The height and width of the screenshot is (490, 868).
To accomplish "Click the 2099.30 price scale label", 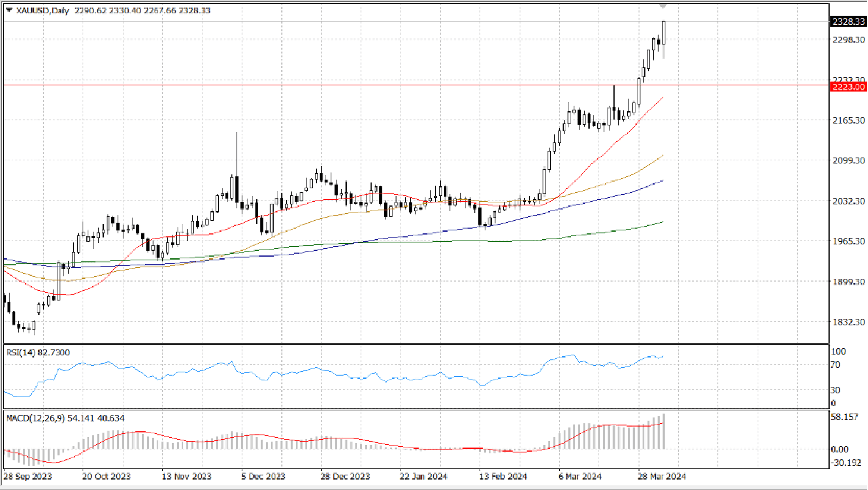I will [x=849, y=160].
